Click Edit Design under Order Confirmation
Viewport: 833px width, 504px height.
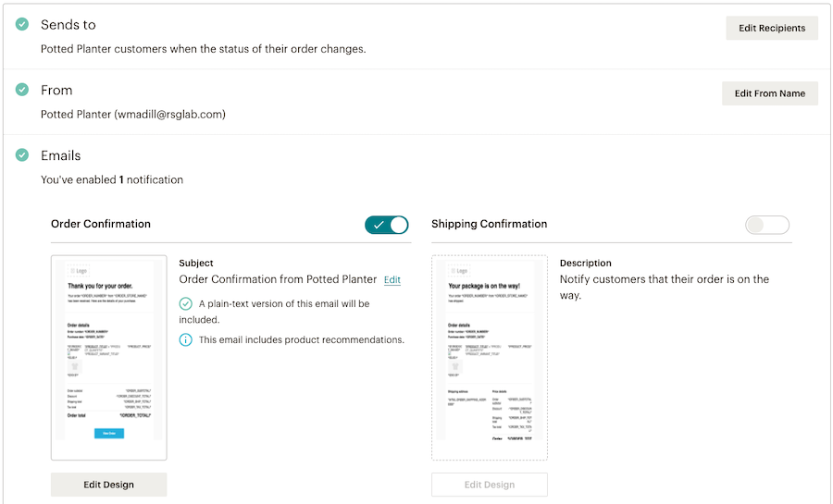[x=108, y=485]
